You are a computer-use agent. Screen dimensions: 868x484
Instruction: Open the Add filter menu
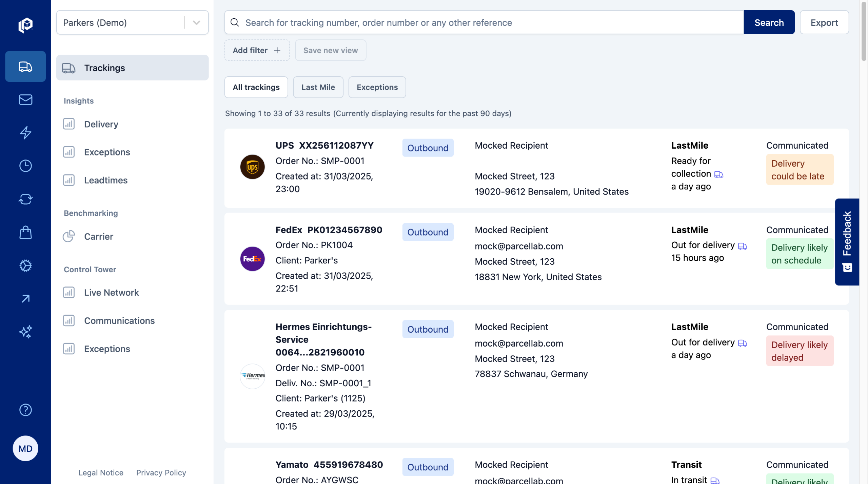(257, 50)
